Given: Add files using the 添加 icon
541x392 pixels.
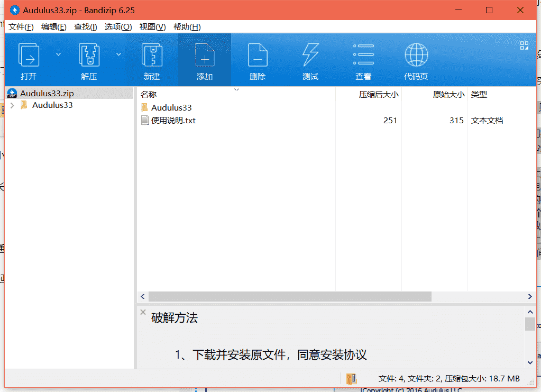Looking at the screenshot, I should tap(205, 61).
